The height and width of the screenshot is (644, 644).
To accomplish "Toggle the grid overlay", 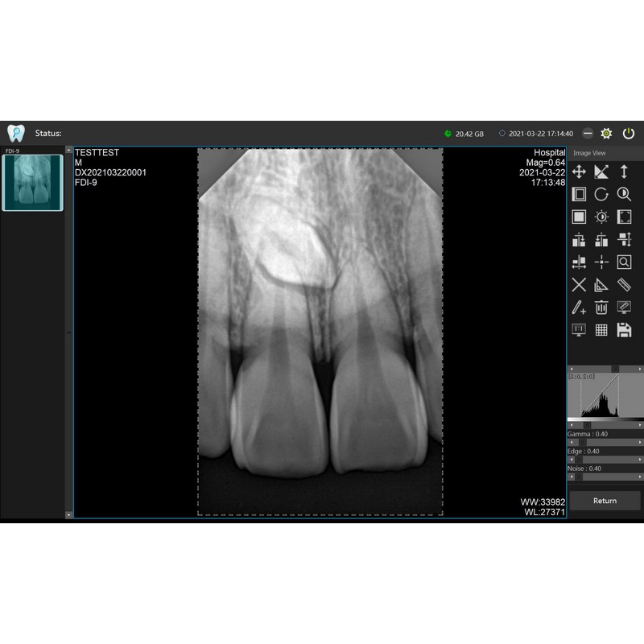I will click(x=601, y=328).
